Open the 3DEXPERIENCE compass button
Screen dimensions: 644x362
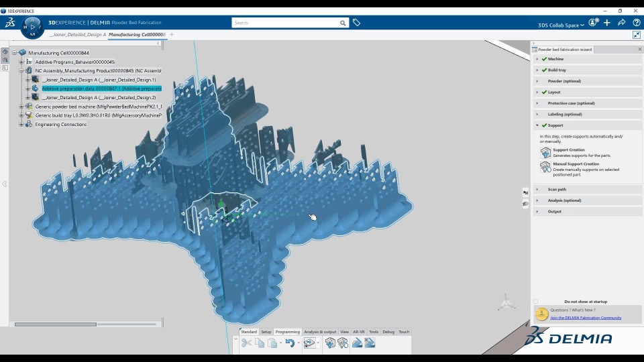(x=32, y=27)
